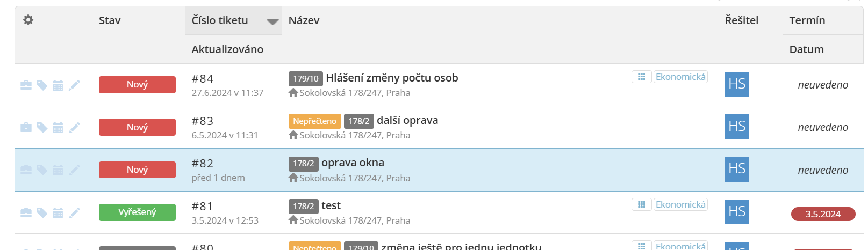Click the Nový status badge on ticket #84
Screen dimensions: 868x250
pos(137,85)
